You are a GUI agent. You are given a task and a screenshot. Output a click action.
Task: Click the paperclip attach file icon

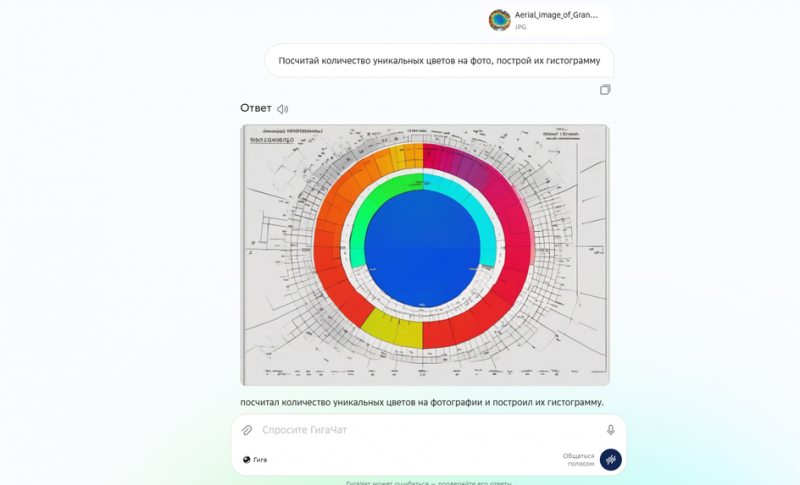tap(247, 430)
